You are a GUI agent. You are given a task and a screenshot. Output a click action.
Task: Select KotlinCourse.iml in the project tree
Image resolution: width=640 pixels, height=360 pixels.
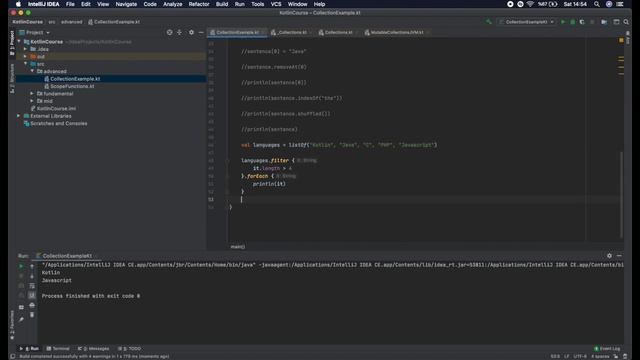click(56, 109)
